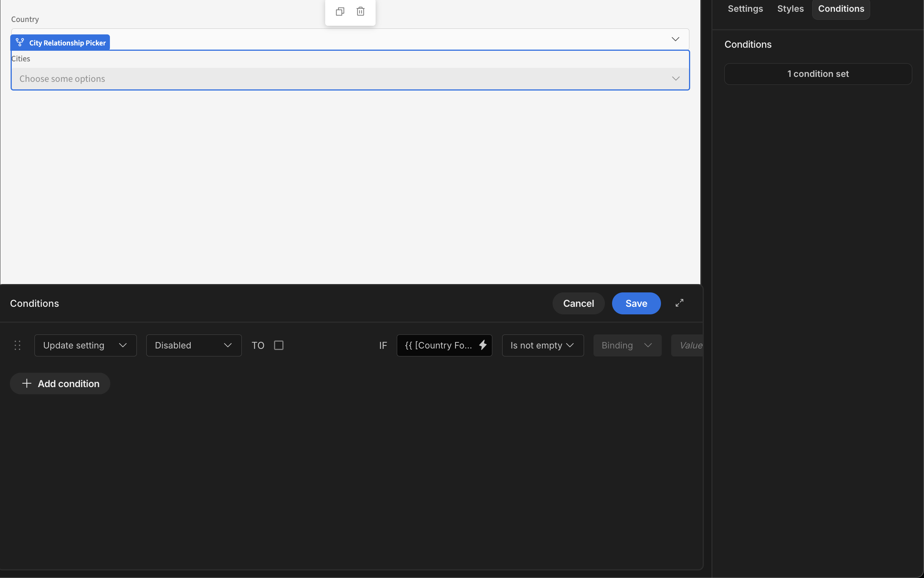Viewport: 924px width, 578px height.
Task: Click the Conditions drawer title
Action: (x=34, y=303)
